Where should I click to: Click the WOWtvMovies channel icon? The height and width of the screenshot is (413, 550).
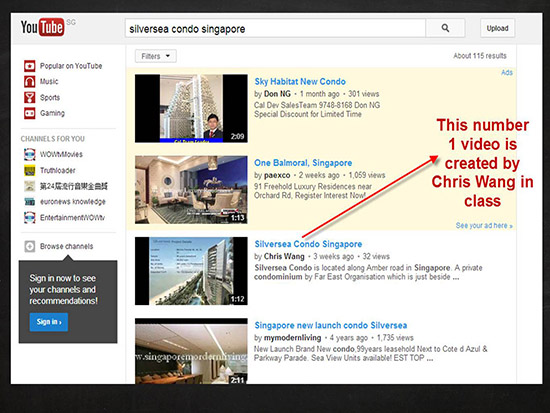coord(29,154)
